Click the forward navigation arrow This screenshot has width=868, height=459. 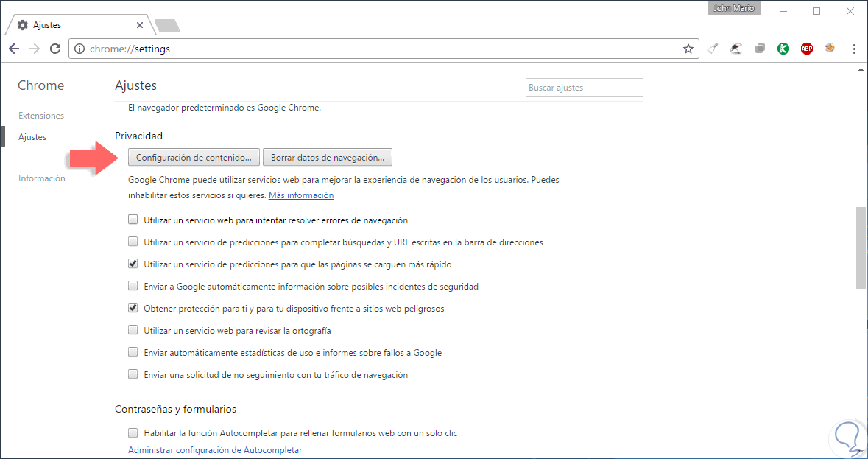click(x=35, y=49)
